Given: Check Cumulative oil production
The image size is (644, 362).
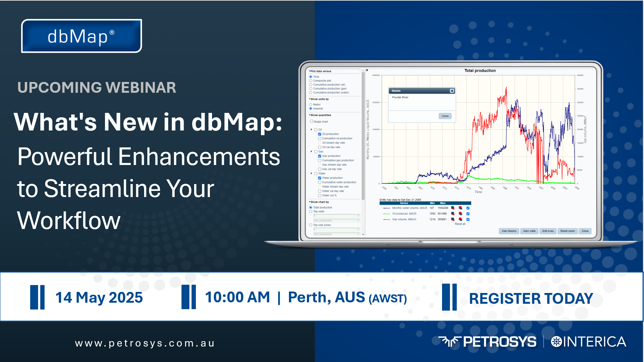Looking at the screenshot, I should 319,138.
